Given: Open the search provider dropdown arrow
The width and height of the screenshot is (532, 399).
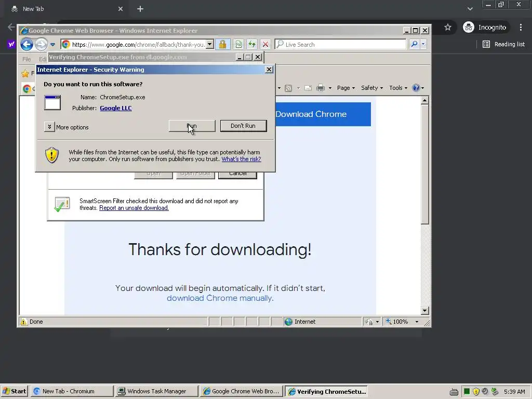Looking at the screenshot, I should coord(423,44).
